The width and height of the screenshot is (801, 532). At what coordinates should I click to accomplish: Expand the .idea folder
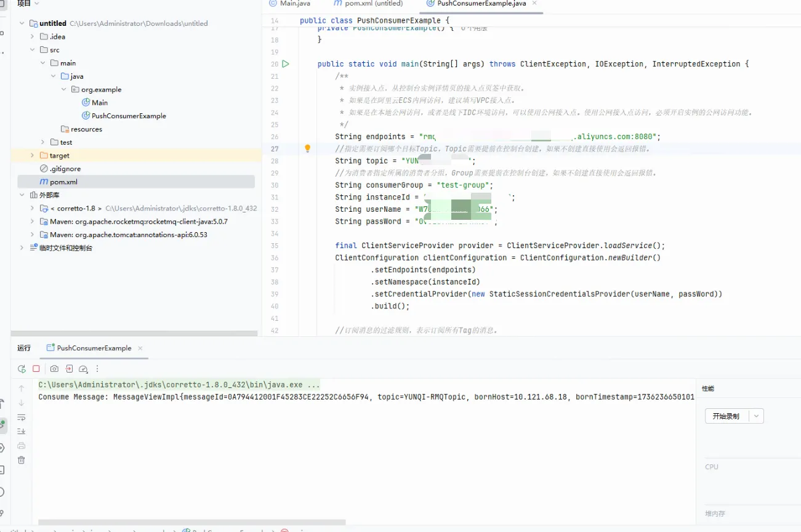point(33,37)
